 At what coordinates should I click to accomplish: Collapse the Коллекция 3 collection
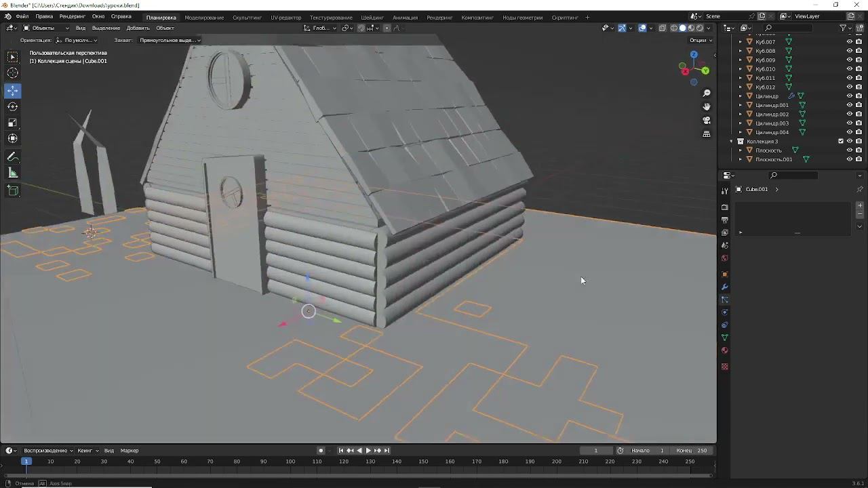732,142
